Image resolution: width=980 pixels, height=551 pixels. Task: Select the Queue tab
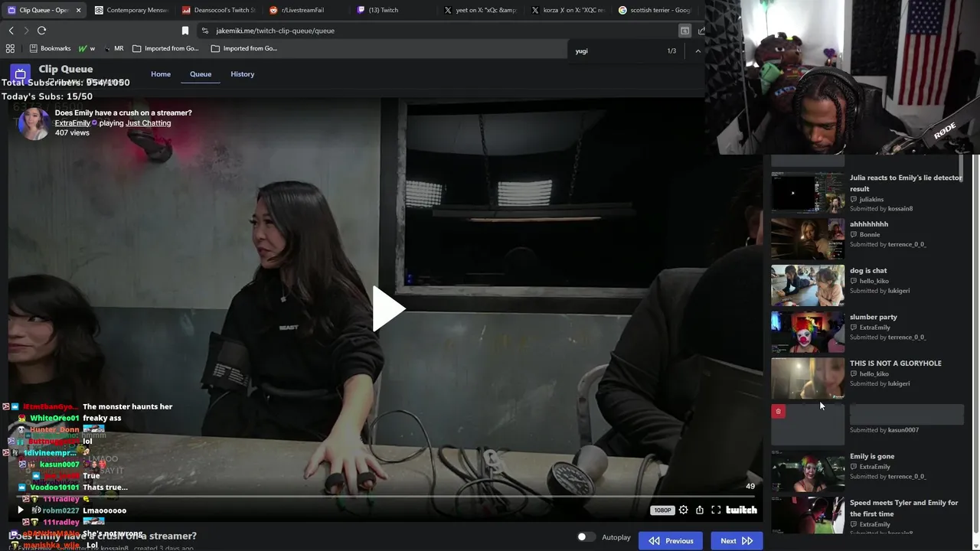pos(201,74)
